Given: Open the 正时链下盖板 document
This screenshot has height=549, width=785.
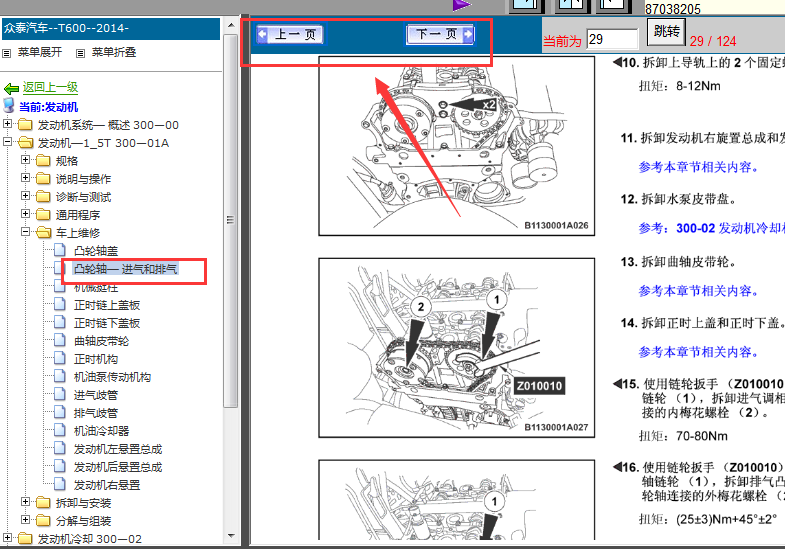Looking at the screenshot, I should (x=107, y=323).
